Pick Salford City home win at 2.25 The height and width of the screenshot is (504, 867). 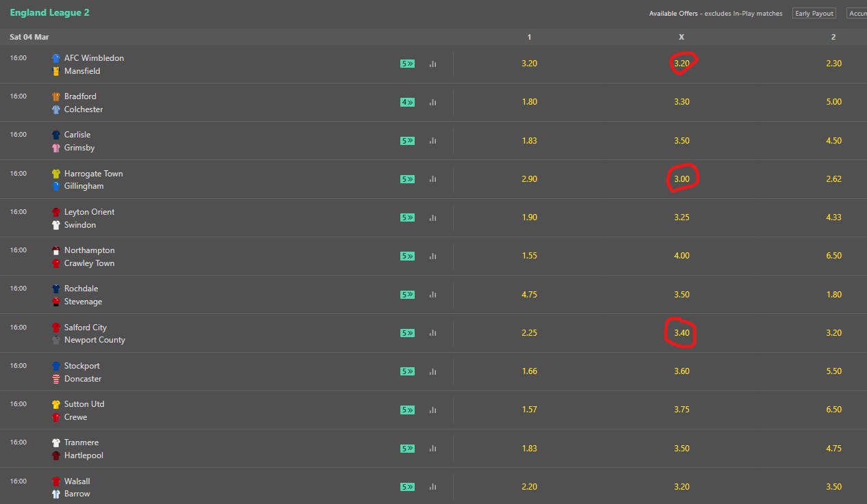tap(529, 333)
